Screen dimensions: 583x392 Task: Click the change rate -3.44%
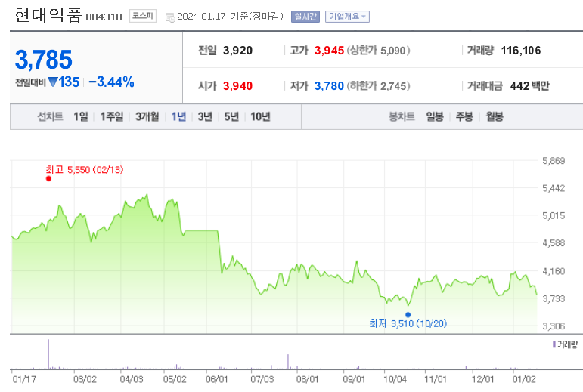[x=111, y=82]
